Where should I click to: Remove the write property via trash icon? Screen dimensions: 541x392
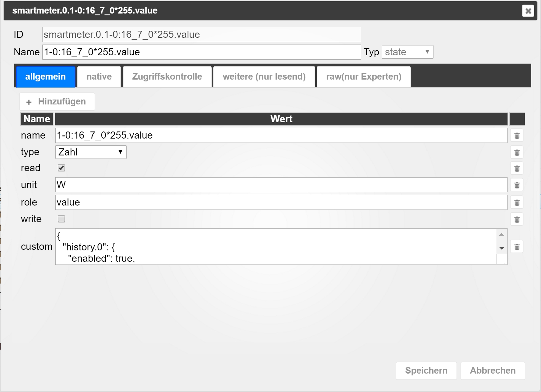[x=517, y=219]
